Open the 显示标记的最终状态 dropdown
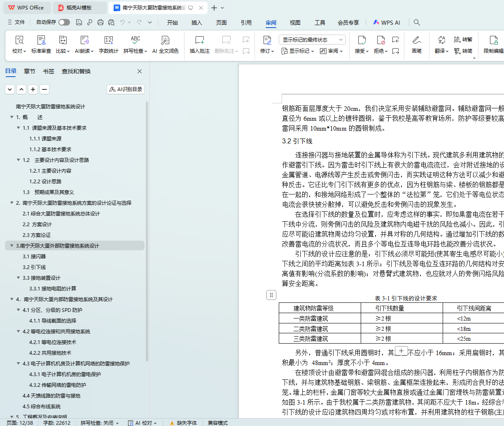This screenshot has height=426, width=504. [312, 40]
